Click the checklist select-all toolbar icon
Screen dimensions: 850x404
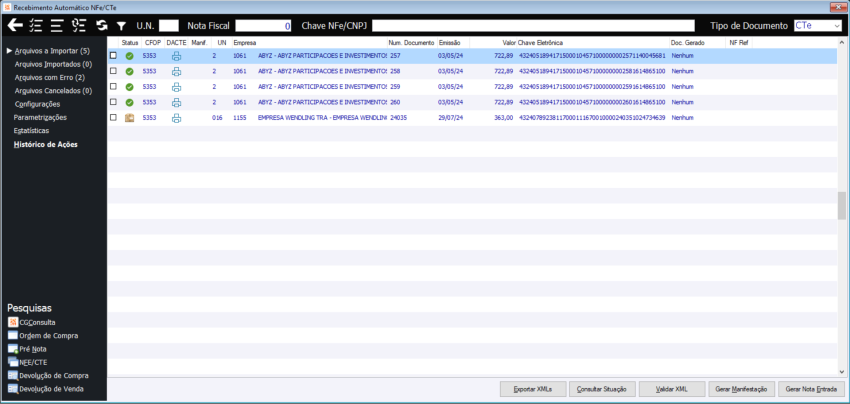click(36, 25)
